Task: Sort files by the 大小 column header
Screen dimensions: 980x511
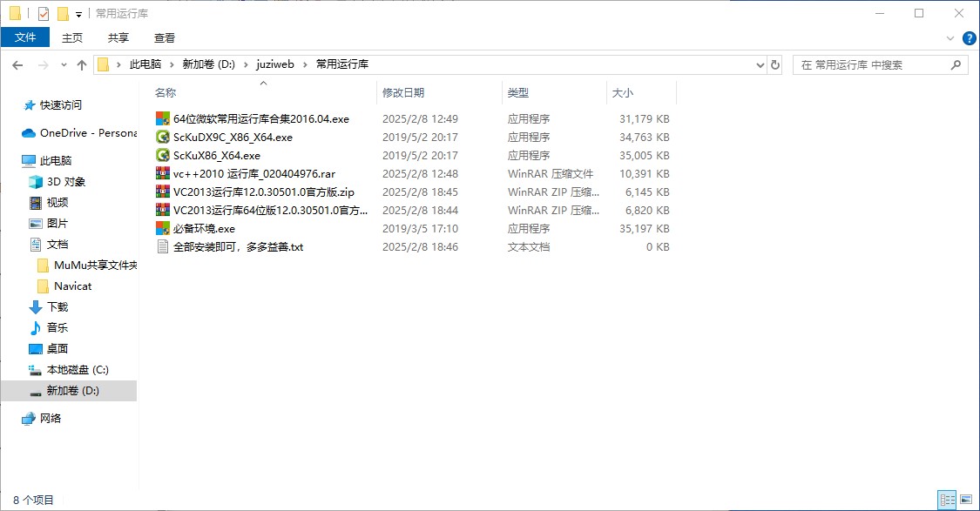Action: click(x=642, y=92)
